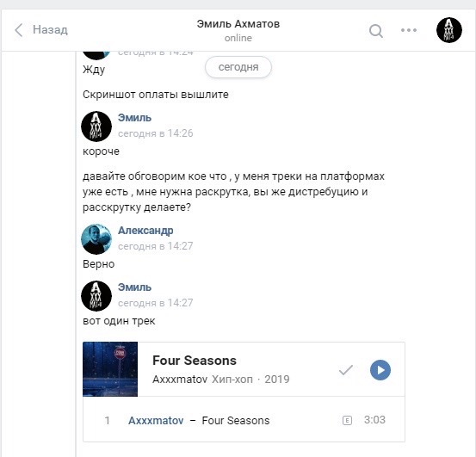The height and width of the screenshot is (457, 476).
Task: Open the search in conversation icon
Action: (x=376, y=31)
